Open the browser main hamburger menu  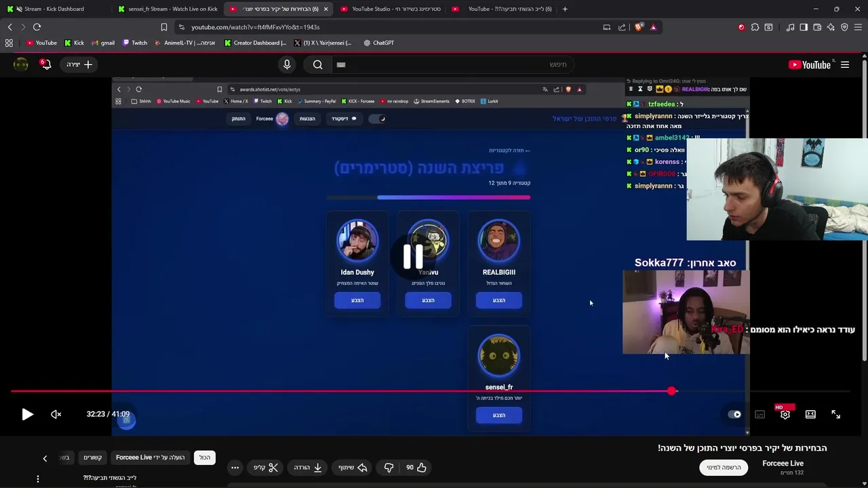859,27
